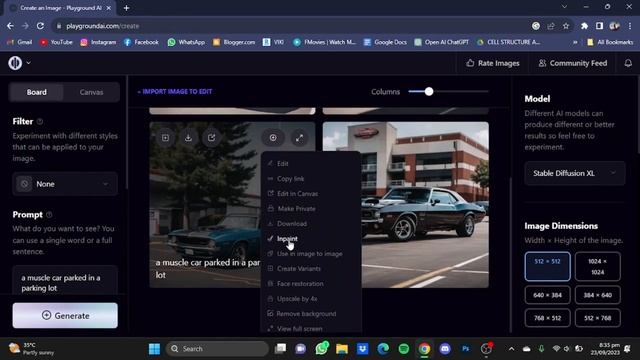Click browser Back arrow
The image size is (640, 360).
click(10, 26)
